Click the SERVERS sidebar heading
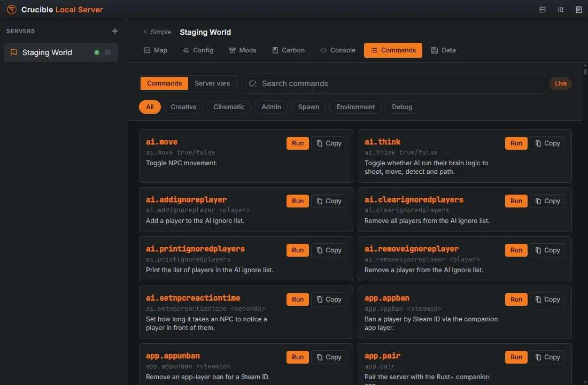Screen dimensions: 588x385 click(21, 31)
